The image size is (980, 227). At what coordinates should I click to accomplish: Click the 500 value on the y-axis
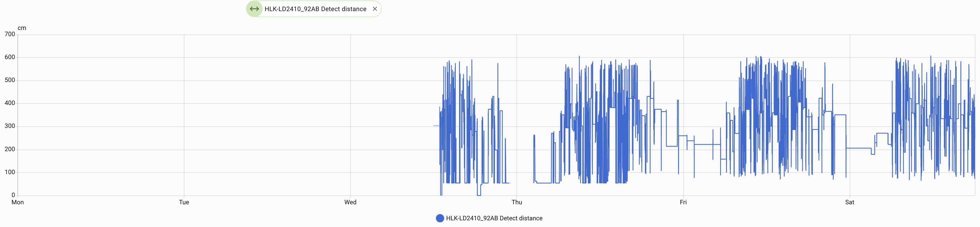click(10, 80)
